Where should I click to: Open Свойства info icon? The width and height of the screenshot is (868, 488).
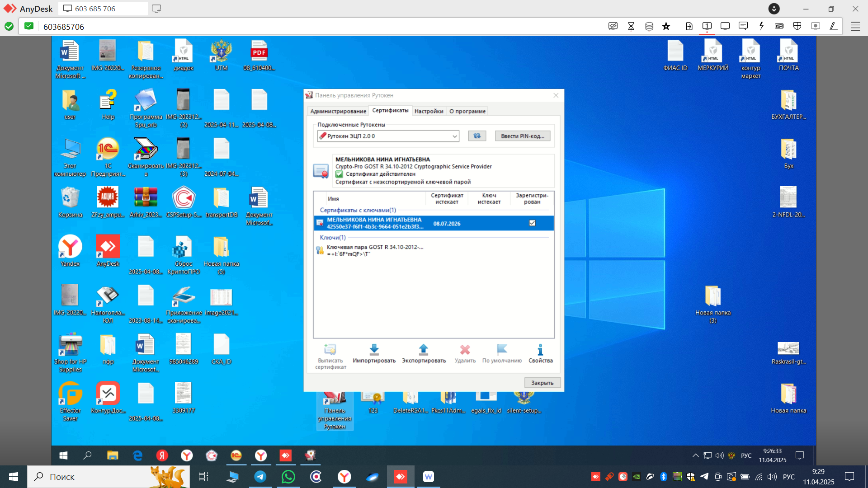coord(540,353)
